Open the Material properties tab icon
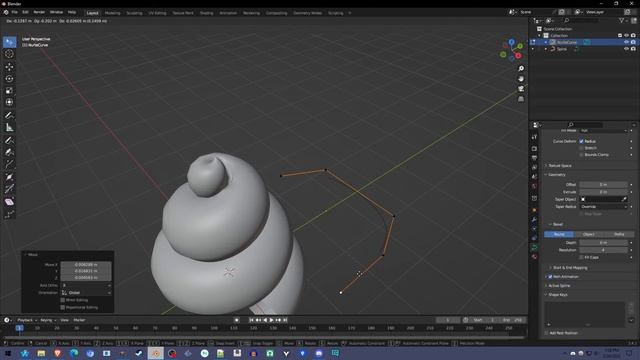The height and width of the screenshot is (360, 640). tap(534, 257)
